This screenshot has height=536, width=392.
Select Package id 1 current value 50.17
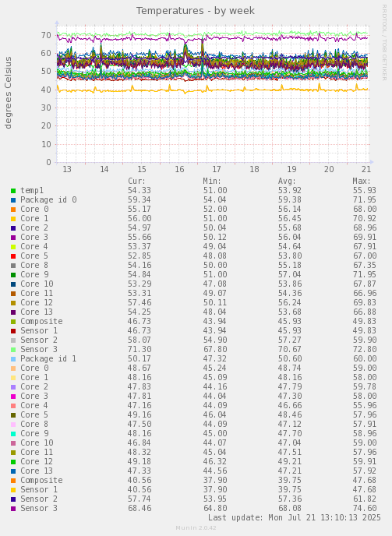pyautogui.click(x=139, y=358)
